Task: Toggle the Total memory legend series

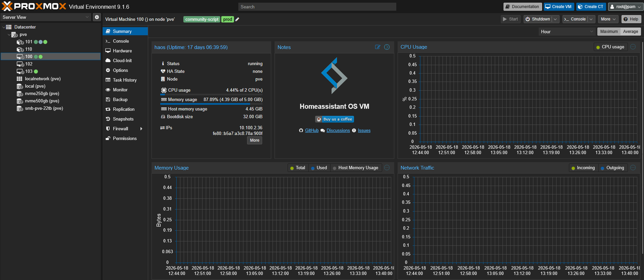Action: pyautogui.click(x=298, y=168)
